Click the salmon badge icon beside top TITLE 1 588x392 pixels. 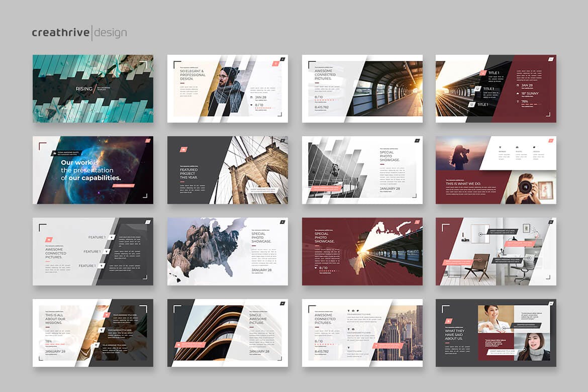[x=482, y=73]
